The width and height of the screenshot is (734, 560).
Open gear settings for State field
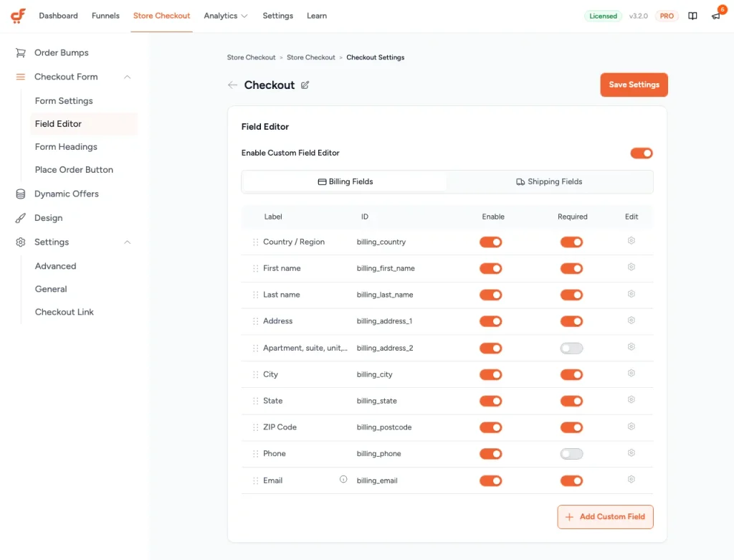(x=631, y=399)
